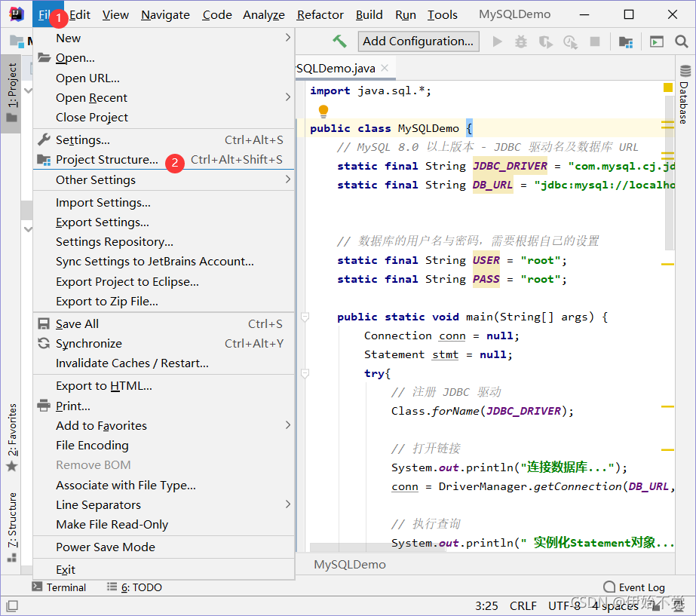Click the editor vertical scrollbar
The width and height of the screenshot is (696, 616).
tap(670, 173)
